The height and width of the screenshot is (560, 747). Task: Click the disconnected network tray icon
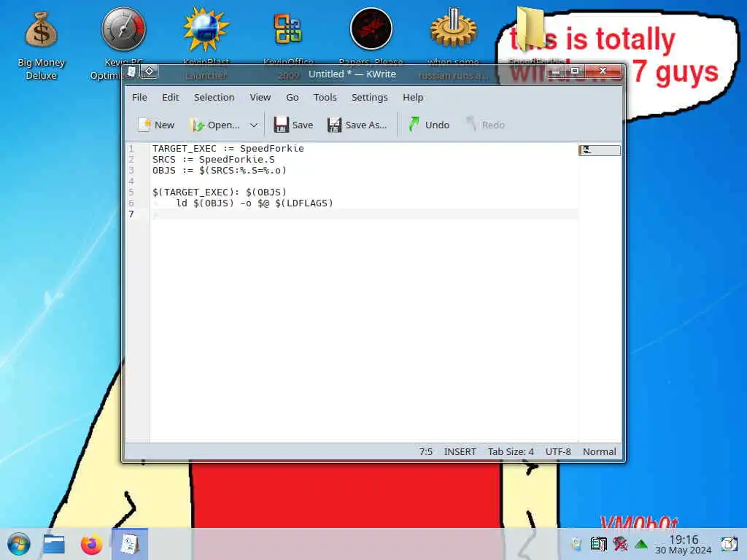(x=620, y=543)
